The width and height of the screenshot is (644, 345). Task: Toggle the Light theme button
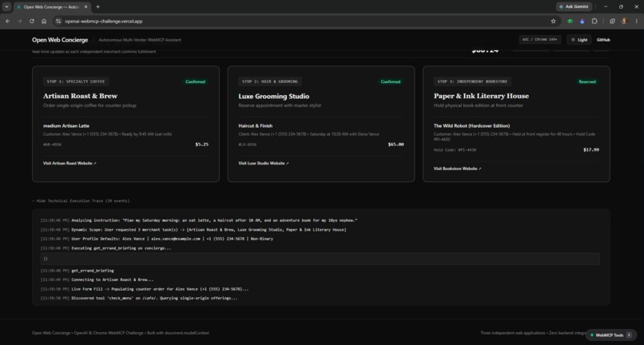579,40
